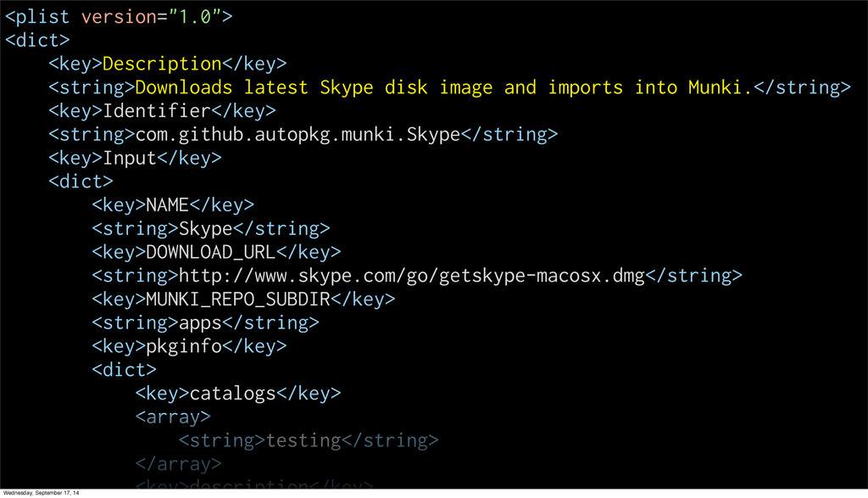Viewport: 868px width, 498px height.
Task: Click the dict tag directly below Input key
Action: click(x=81, y=182)
